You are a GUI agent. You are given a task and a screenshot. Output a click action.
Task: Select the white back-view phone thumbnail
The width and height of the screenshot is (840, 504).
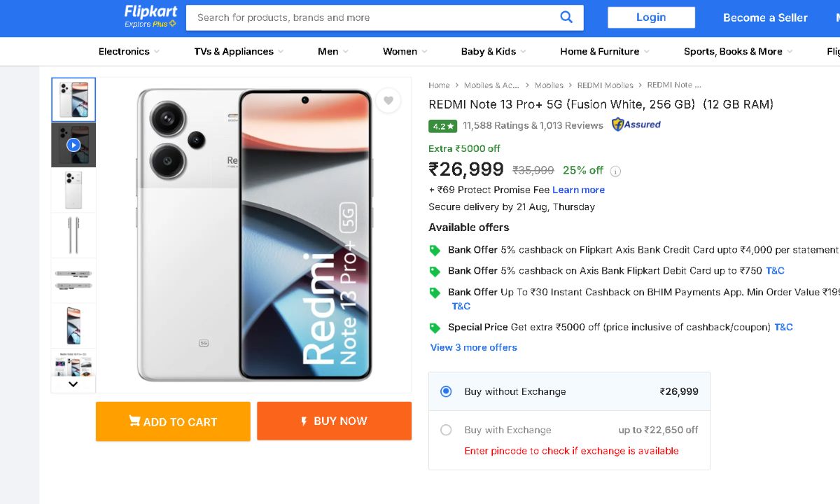73,190
